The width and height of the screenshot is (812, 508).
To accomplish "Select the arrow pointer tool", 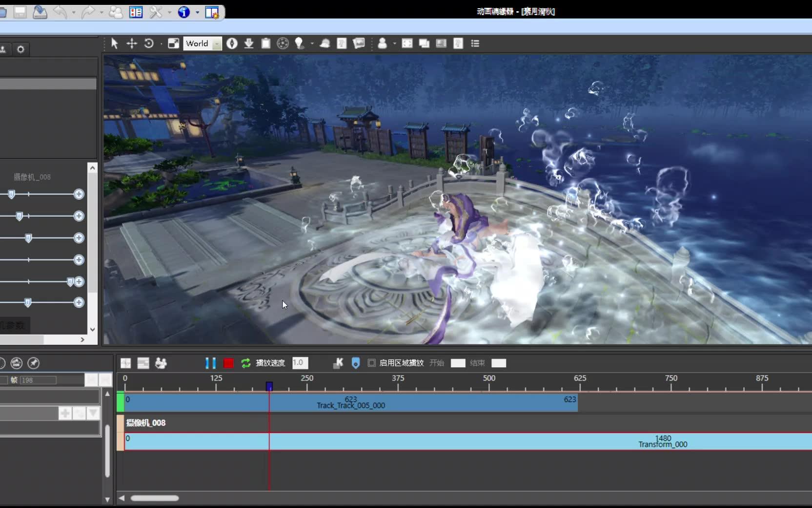I will (114, 43).
